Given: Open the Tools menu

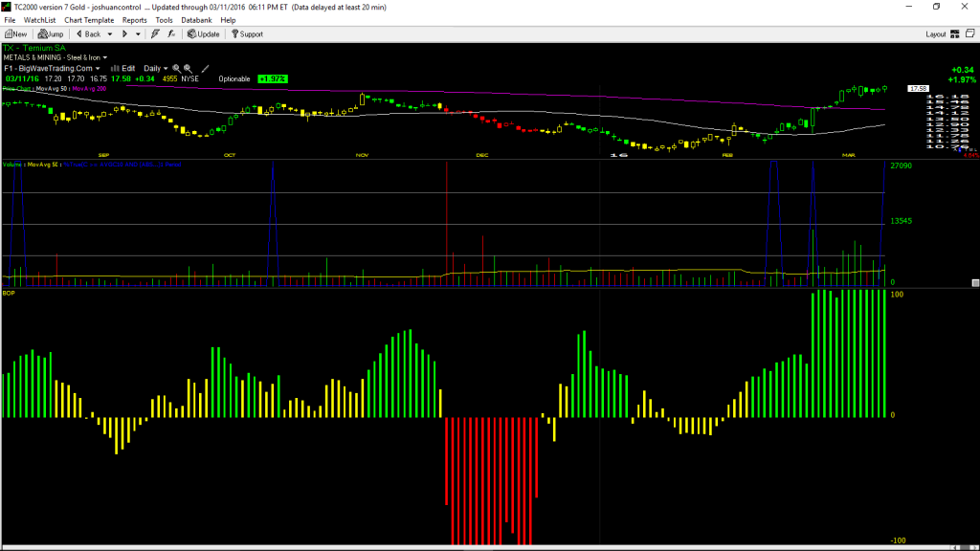Looking at the screenshot, I should (164, 20).
